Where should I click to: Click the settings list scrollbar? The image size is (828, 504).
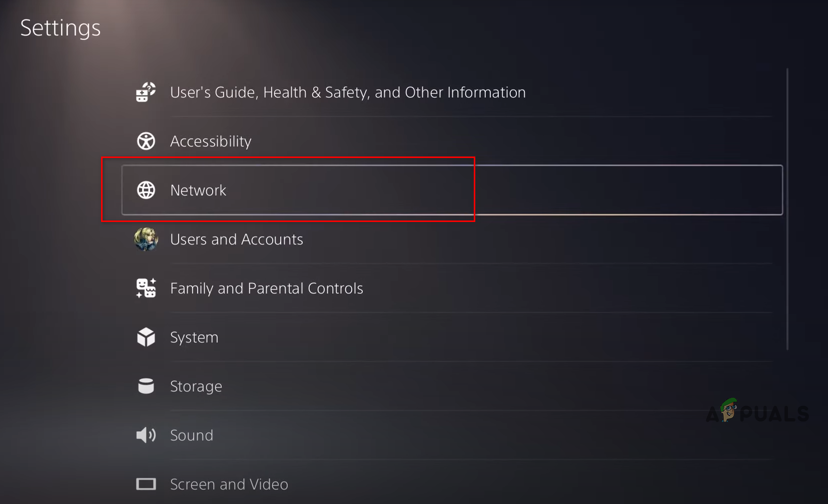click(x=787, y=210)
